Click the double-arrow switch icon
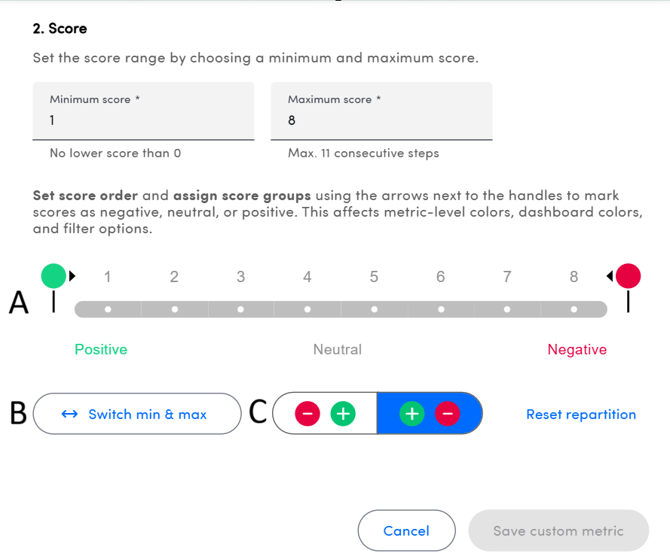The height and width of the screenshot is (559, 670). (x=70, y=414)
